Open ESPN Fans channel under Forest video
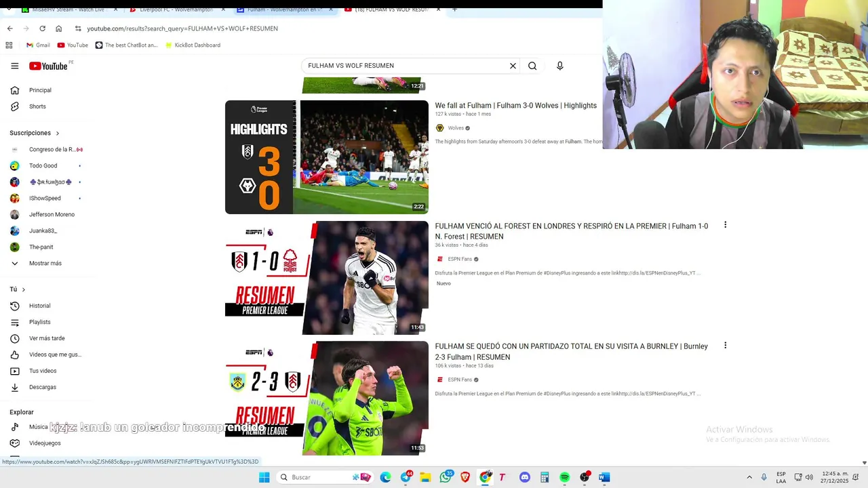Viewport: 868px width, 488px height. coord(460,259)
